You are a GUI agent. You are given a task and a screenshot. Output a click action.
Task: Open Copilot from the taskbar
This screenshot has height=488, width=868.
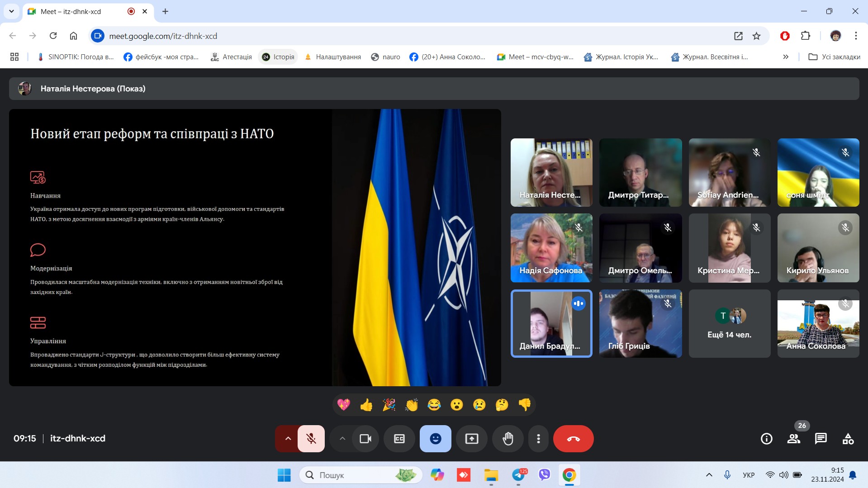click(x=437, y=475)
